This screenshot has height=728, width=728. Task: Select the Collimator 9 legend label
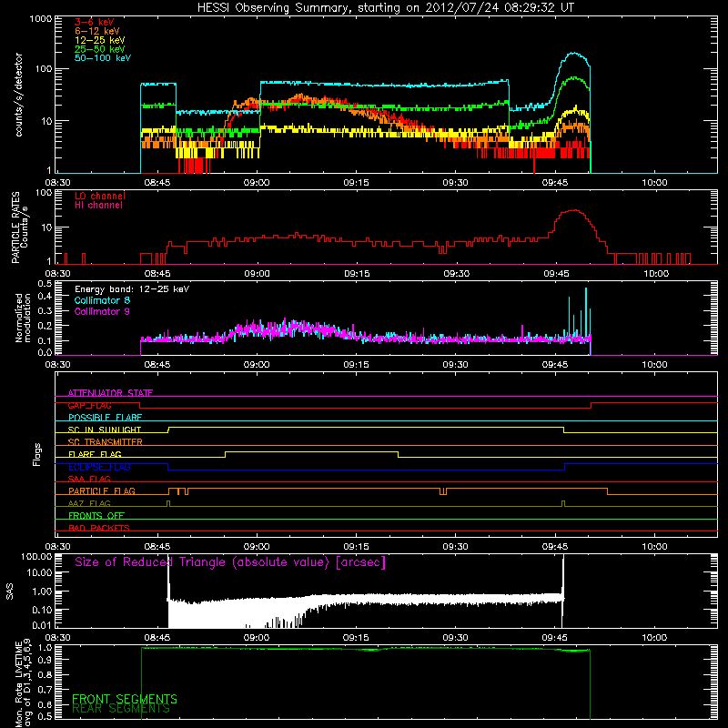click(102, 311)
